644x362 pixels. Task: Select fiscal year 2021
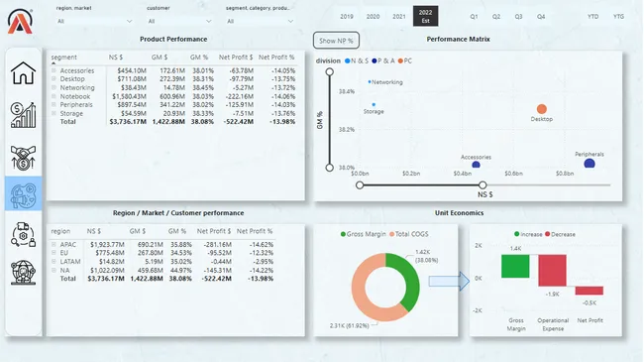tap(399, 17)
